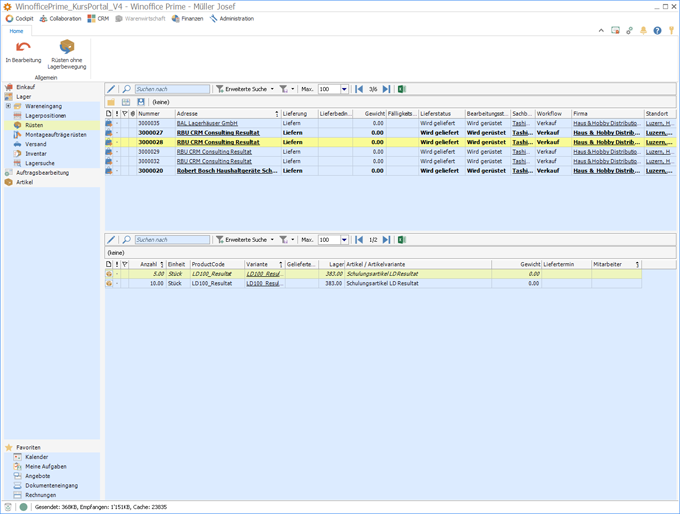This screenshot has height=514, width=680.
Task: Open Artikel in the sidebar
Action: click(x=24, y=182)
